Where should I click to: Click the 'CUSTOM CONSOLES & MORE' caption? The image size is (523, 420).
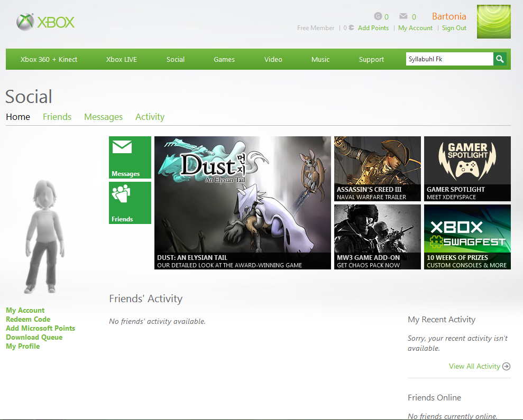(x=466, y=265)
